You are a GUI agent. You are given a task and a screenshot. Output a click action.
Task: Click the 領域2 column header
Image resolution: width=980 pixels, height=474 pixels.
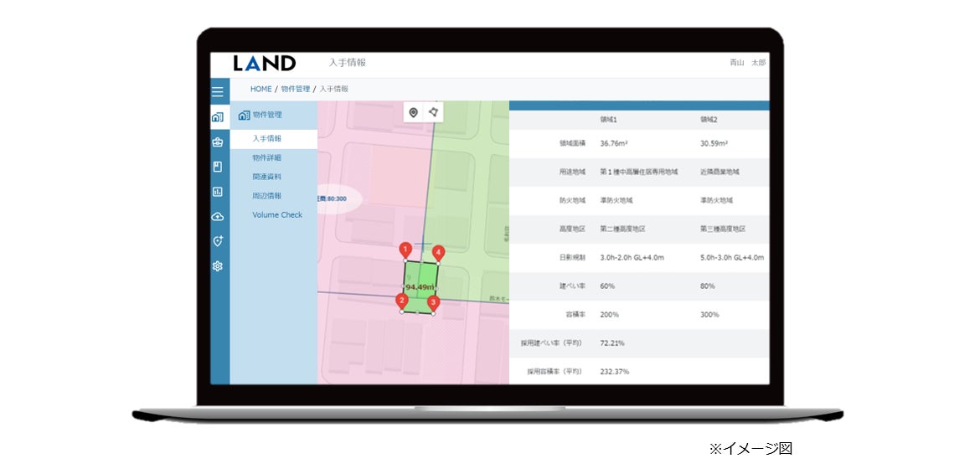click(709, 119)
